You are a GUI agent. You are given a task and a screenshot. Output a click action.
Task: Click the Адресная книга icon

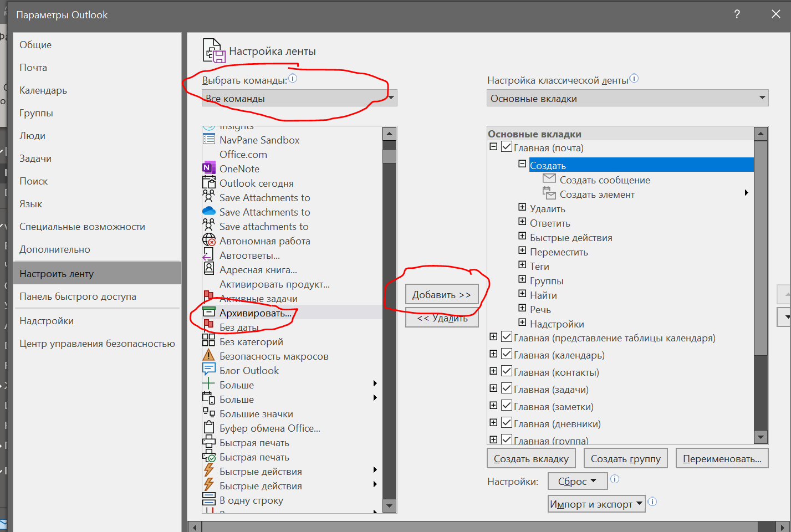208,269
